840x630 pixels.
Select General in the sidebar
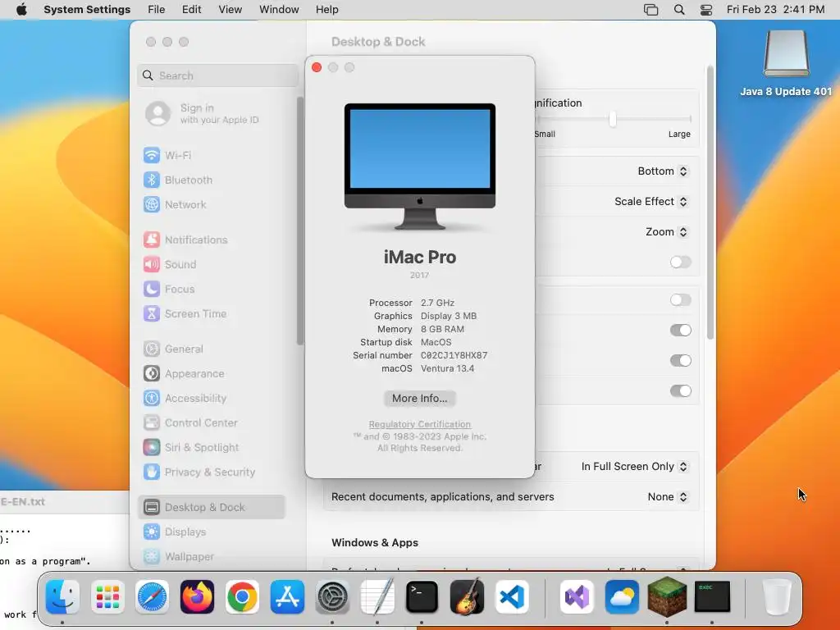tap(173, 349)
